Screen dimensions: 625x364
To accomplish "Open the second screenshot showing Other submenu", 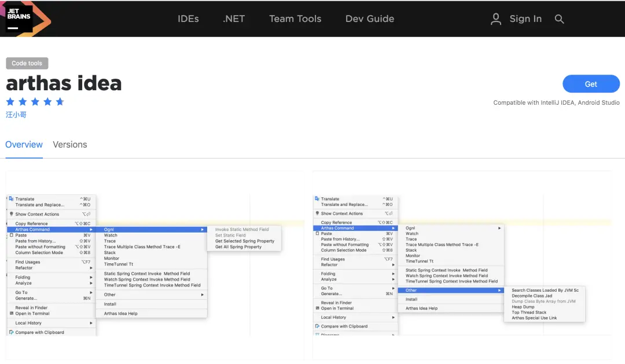I will [462, 265].
